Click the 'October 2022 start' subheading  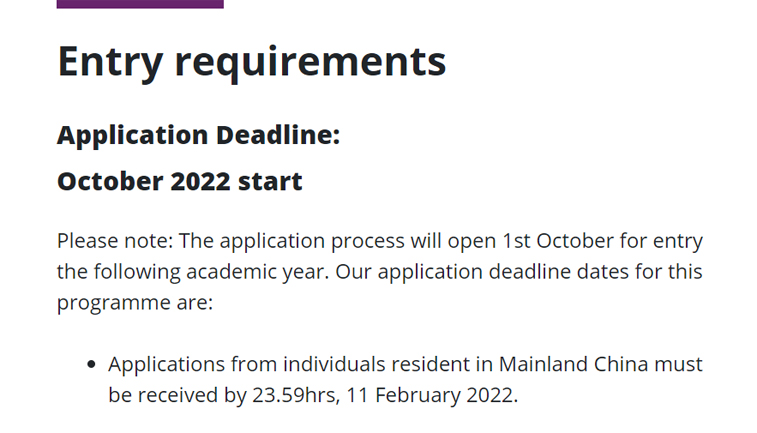click(179, 182)
